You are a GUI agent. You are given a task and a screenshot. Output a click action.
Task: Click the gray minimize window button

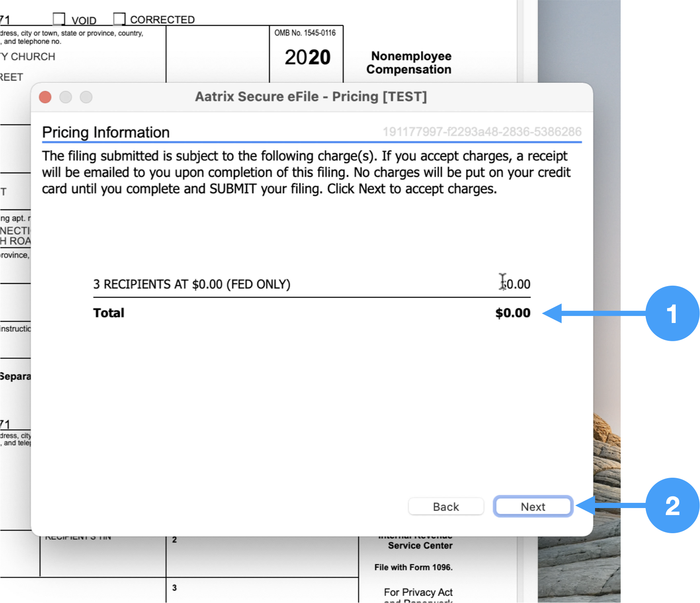tap(65, 97)
